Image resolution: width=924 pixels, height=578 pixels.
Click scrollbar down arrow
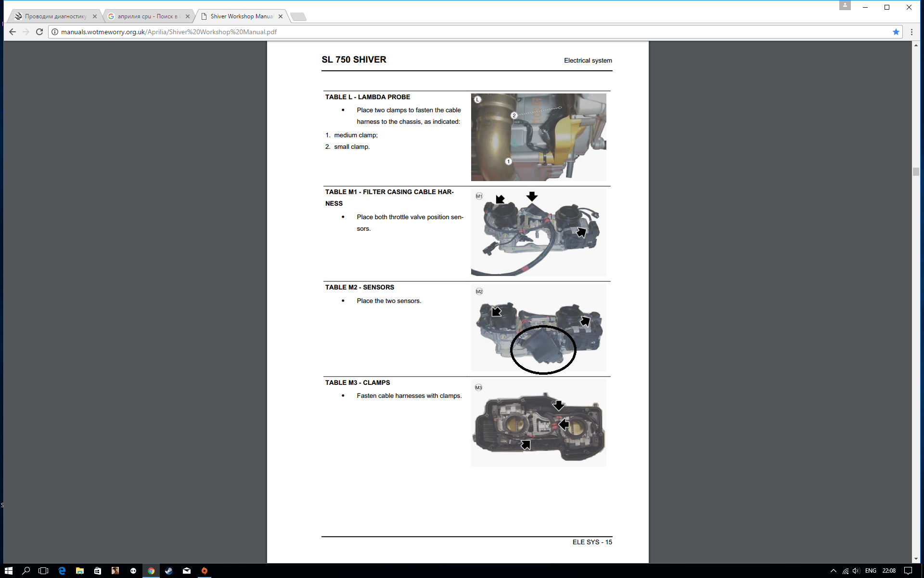915,559
